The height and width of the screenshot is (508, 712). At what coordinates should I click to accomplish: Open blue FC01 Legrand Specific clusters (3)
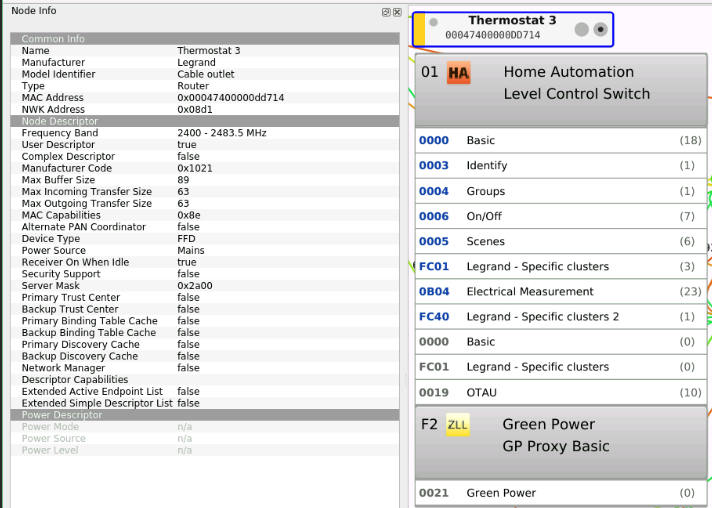pos(561,266)
